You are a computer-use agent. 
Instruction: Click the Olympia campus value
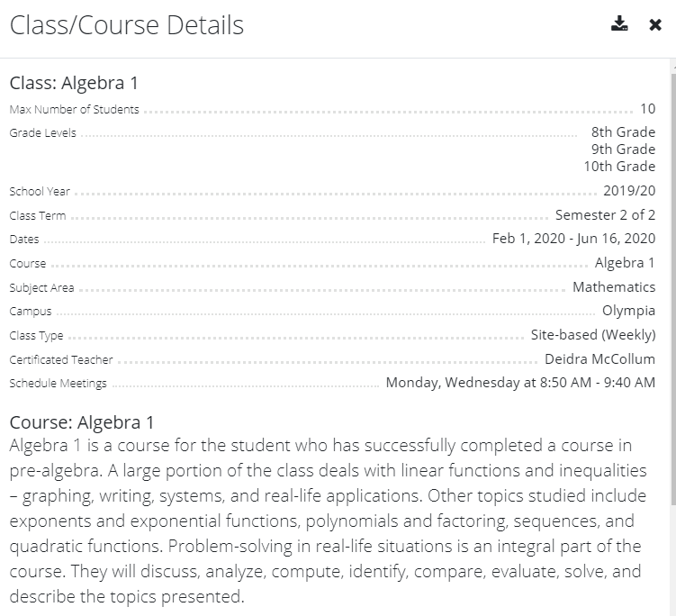click(x=628, y=311)
